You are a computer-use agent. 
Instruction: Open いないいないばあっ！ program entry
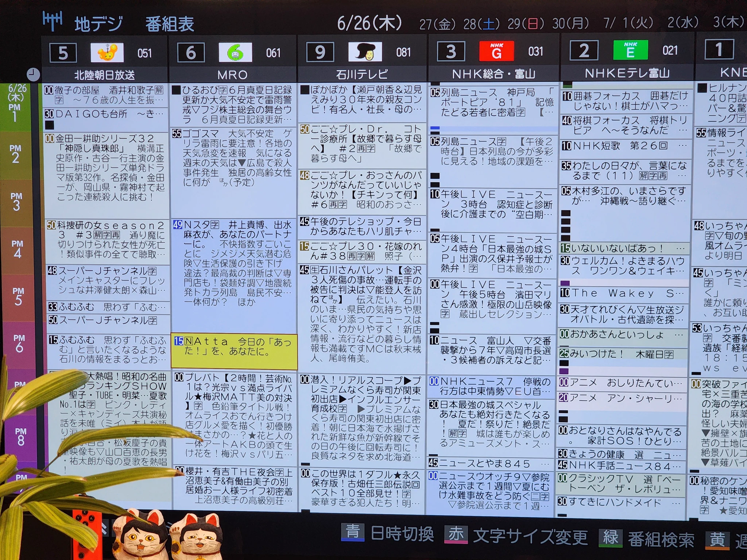pos(624,249)
